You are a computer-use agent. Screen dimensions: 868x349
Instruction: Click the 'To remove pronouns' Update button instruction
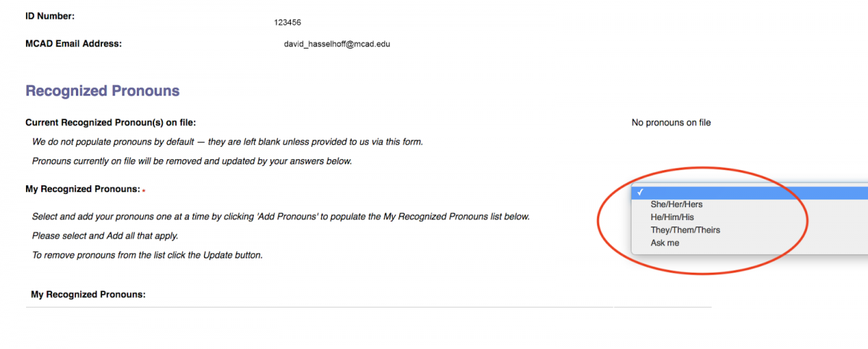[148, 256]
